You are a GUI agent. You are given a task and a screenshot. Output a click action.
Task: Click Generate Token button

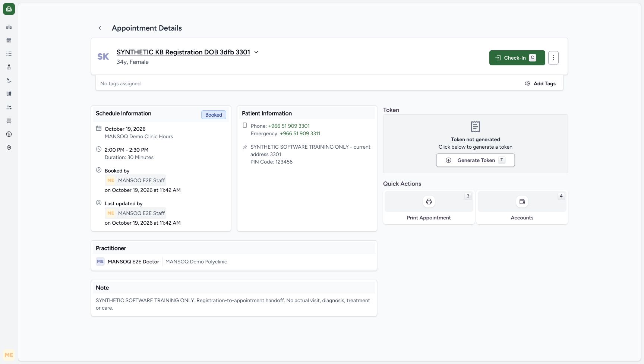point(476,160)
